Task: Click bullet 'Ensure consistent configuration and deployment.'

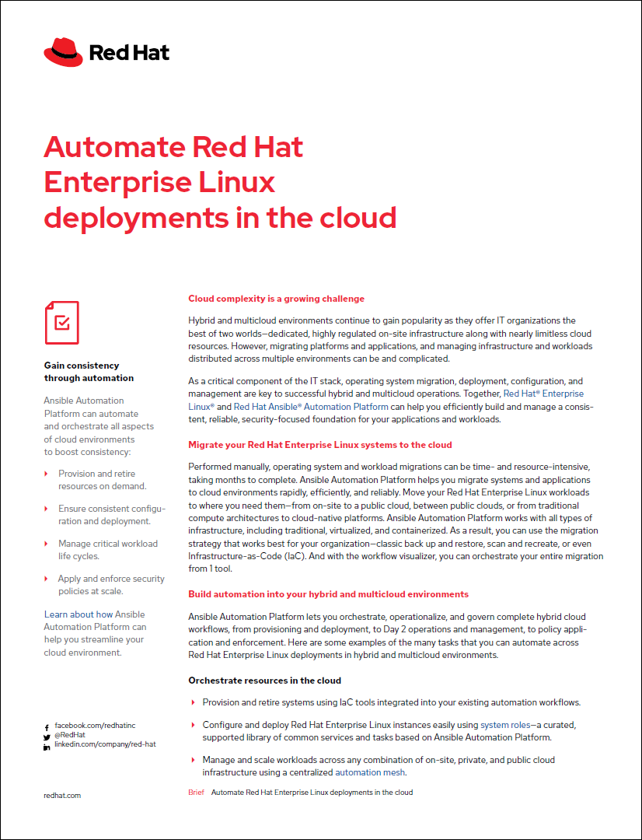Action: (x=112, y=515)
